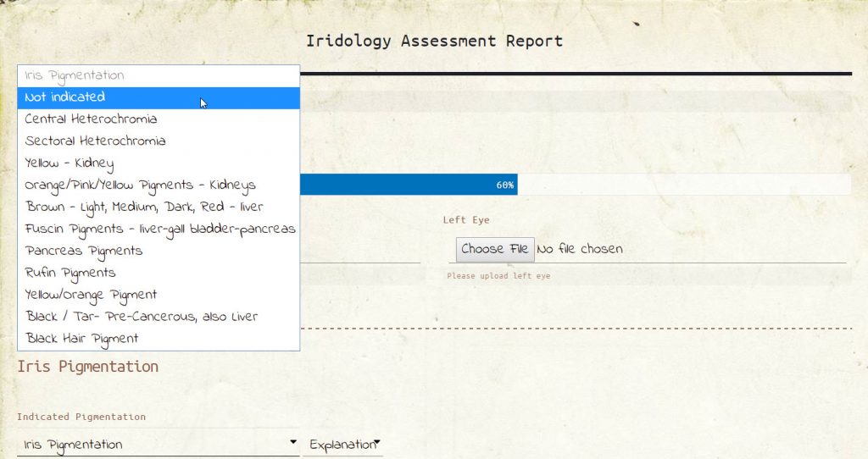Select 'Yellow/Orange Pigment' option
Viewport: 868px width, 459px height.
159,295
